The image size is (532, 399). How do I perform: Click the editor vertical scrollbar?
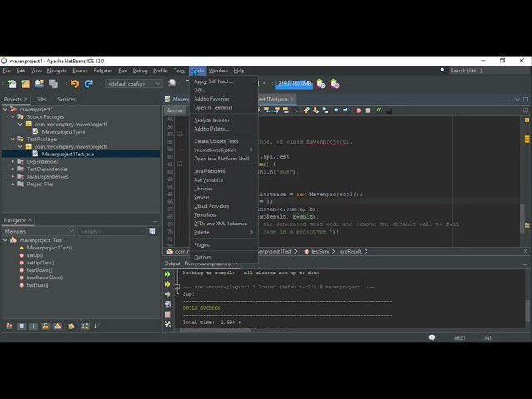pyautogui.click(x=523, y=219)
